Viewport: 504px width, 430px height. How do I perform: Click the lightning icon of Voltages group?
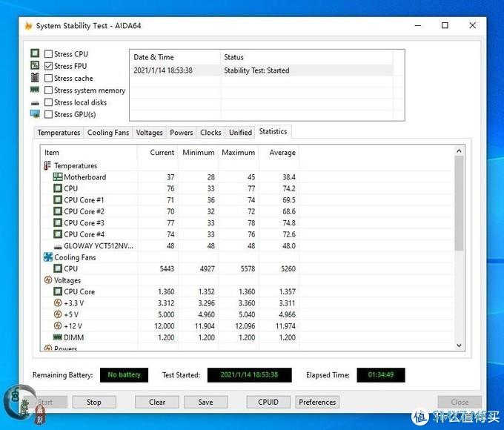click(x=48, y=280)
